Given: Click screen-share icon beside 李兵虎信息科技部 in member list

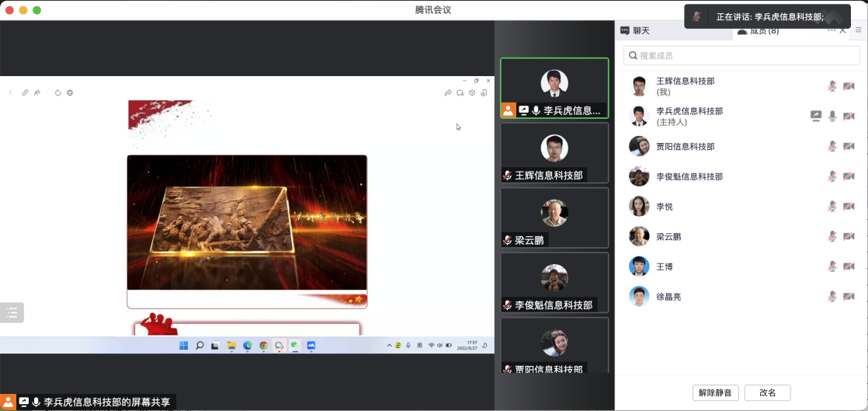Looking at the screenshot, I should coord(815,116).
